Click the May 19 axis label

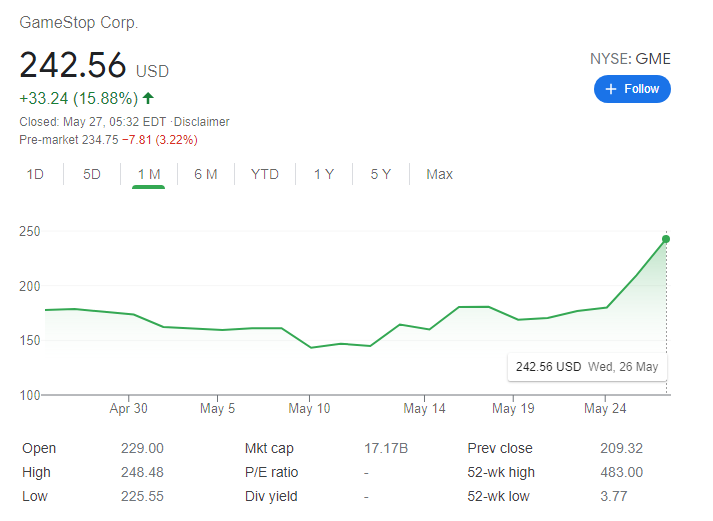pyautogui.click(x=513, y=408)
